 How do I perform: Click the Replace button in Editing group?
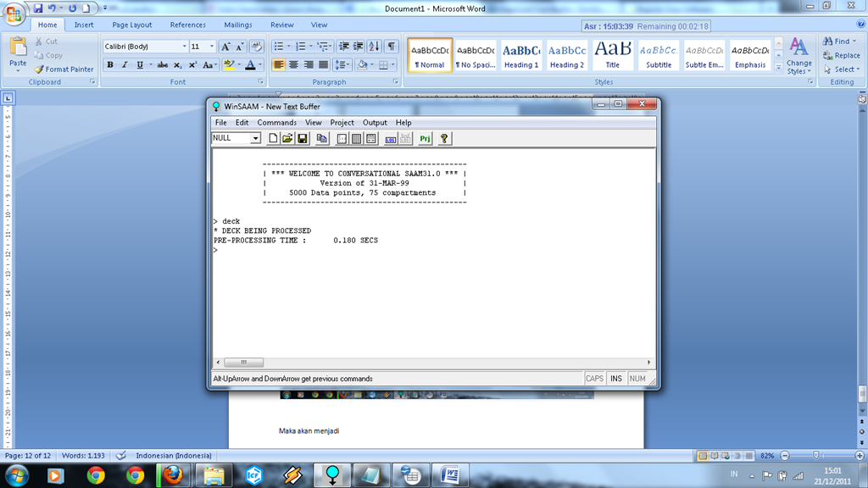(x=842, y=55)
